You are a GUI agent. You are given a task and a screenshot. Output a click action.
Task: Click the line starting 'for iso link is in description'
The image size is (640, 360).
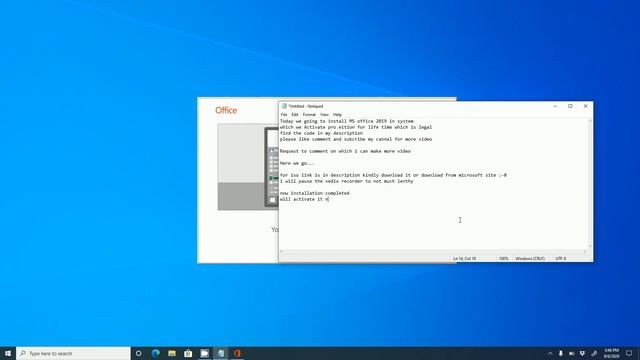pyautogui.click(x=393, y=175)
